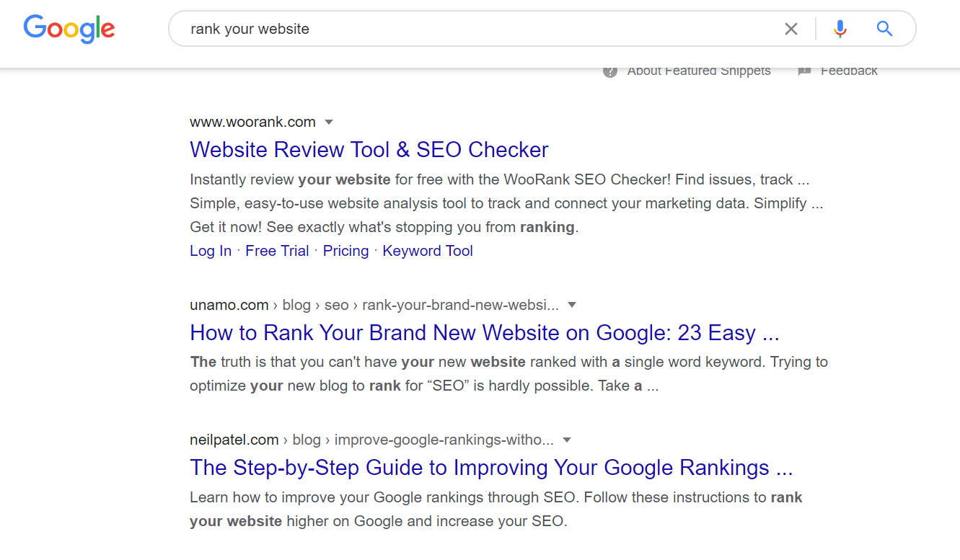The height and width of the screenshot is (560, 960).
Task: Start voice search with microphone icon
Action: (x=840, y=29)
